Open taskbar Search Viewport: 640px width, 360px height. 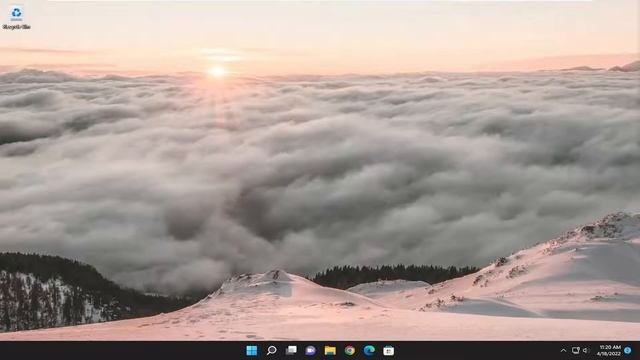point(271,350)
